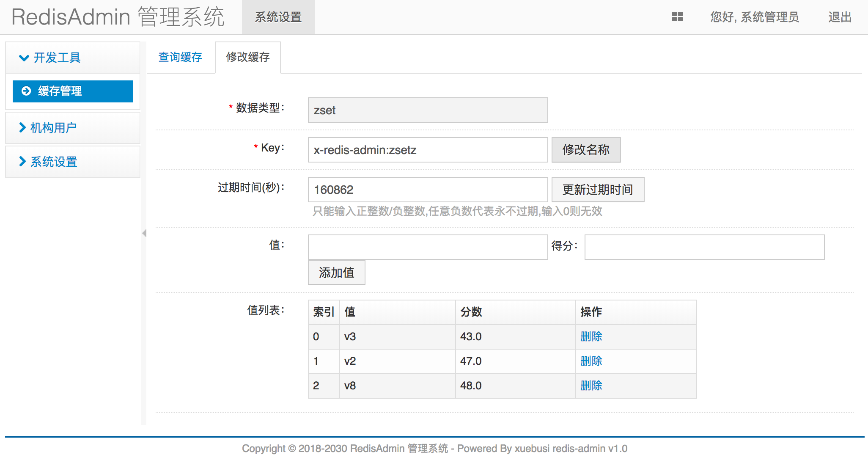
Task: Click the 得分 score input box
Action: (704, 247)
